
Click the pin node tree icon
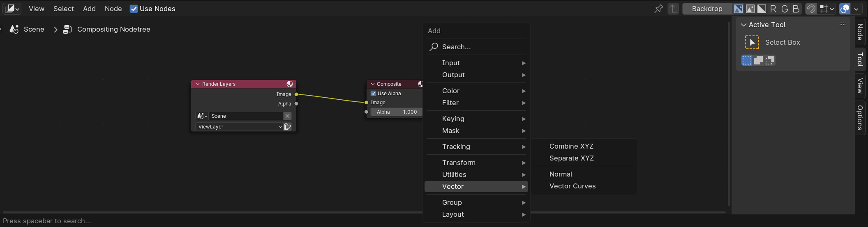pyautogui.click(x=658, y=9)
